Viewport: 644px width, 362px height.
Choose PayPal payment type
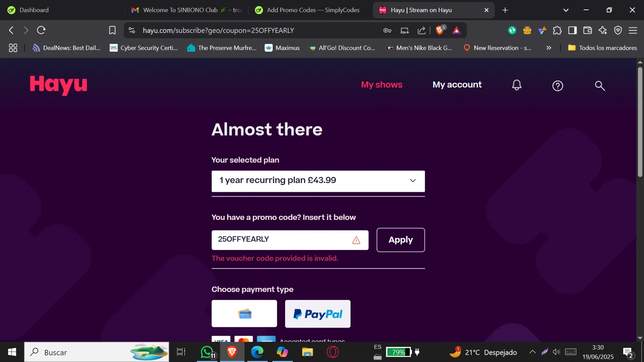tap(318, 314)
